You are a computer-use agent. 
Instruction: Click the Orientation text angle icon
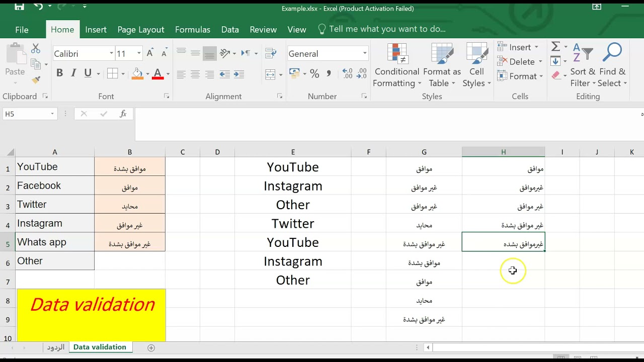(224, 53)
